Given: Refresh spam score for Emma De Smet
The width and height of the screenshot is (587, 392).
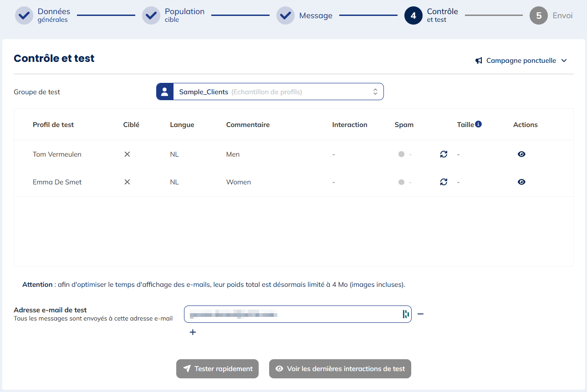Looking at the screenshot, I should 444,182.
